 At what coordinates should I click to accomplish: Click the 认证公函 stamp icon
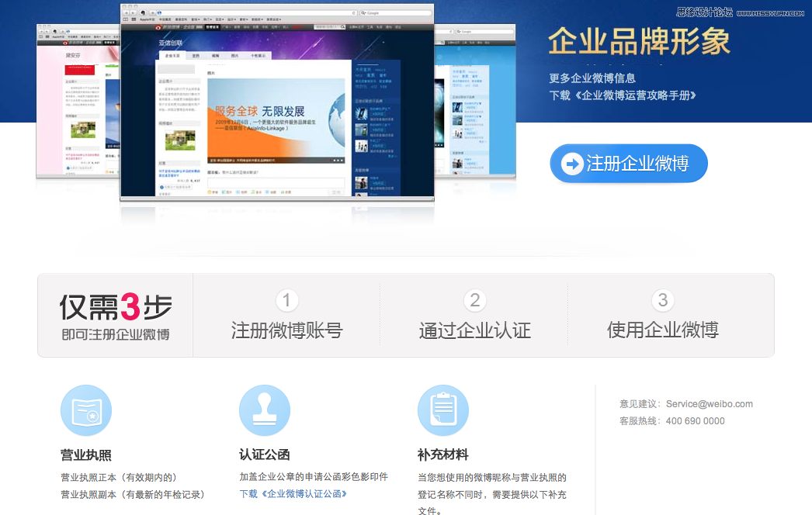point(264,410)
